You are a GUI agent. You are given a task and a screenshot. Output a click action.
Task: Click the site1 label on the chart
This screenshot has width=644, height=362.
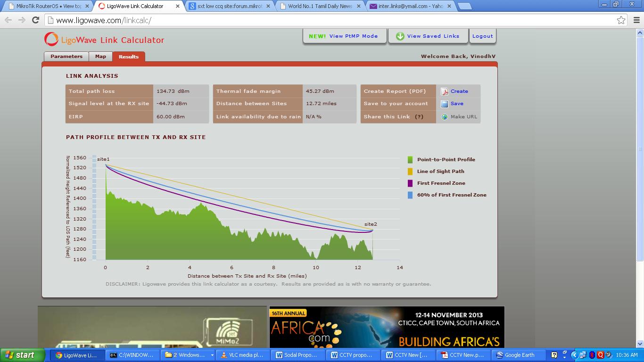point(103,159)
